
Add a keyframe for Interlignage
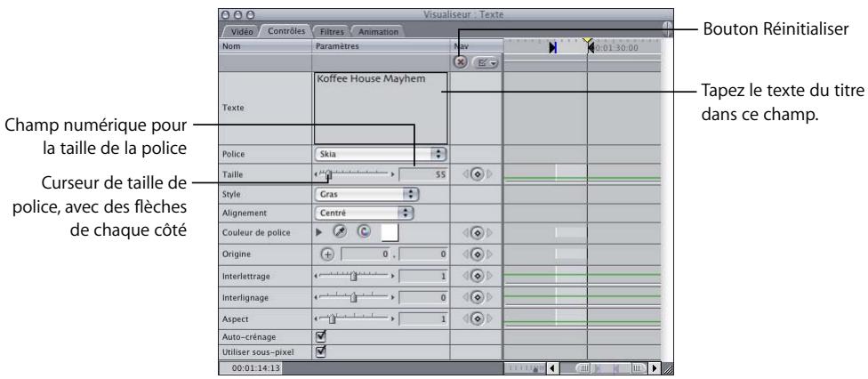[x=478, y=297]
